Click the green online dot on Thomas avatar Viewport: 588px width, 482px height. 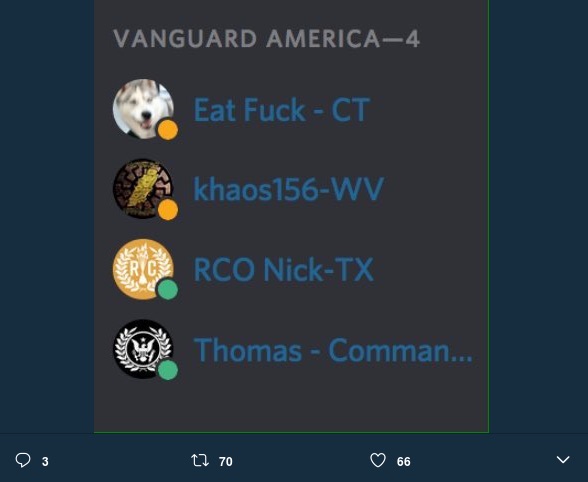coord(168,370)
